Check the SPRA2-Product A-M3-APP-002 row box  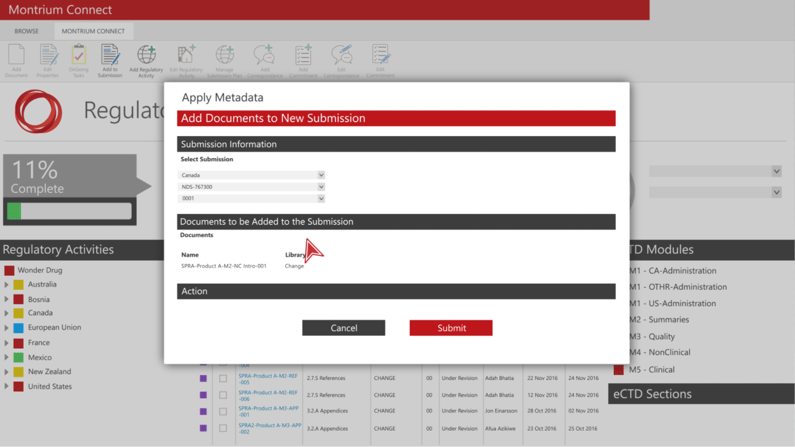223,428
